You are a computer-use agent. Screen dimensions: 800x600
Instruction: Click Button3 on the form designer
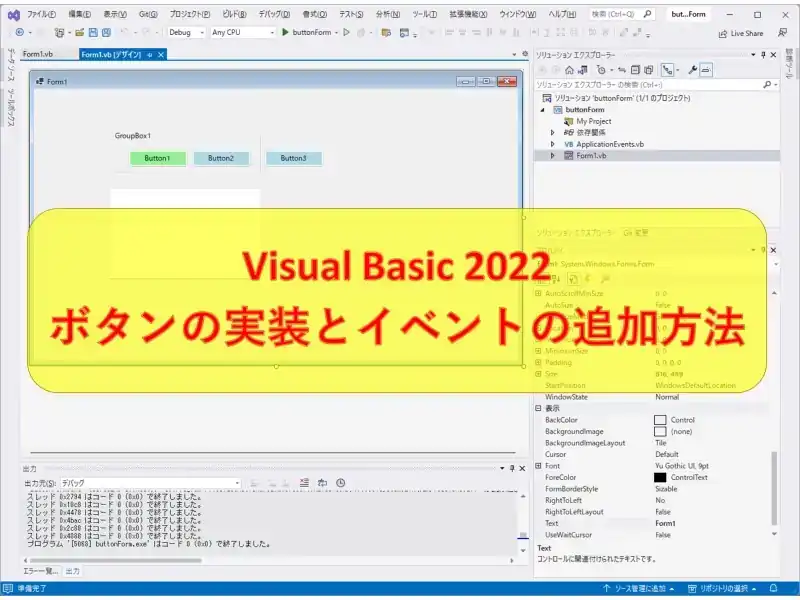point(294,158)
